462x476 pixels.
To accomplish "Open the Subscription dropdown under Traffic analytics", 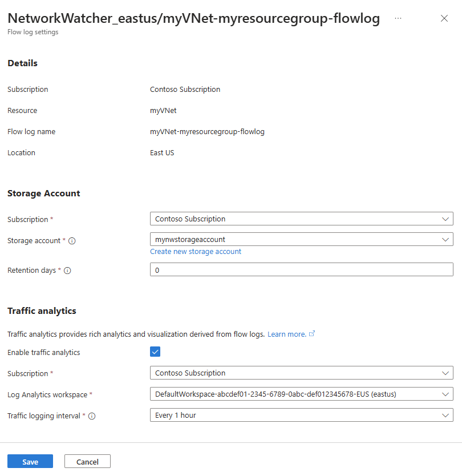I will point(301,373).
